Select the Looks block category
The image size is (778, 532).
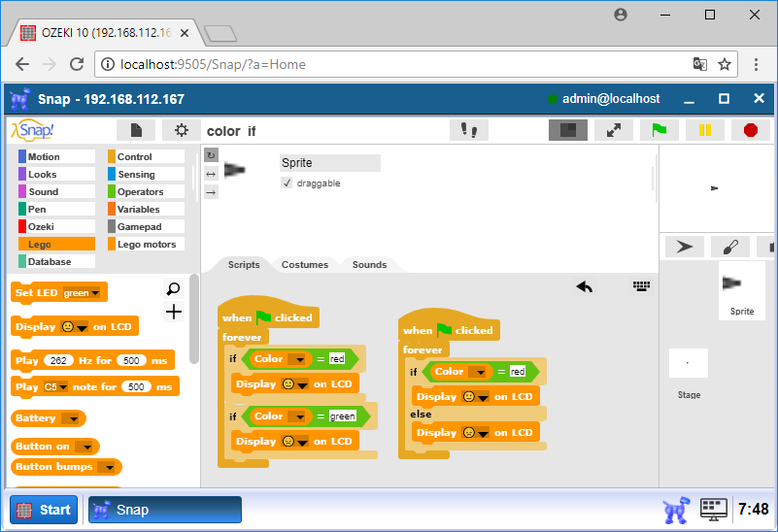(x=56, y=174)
